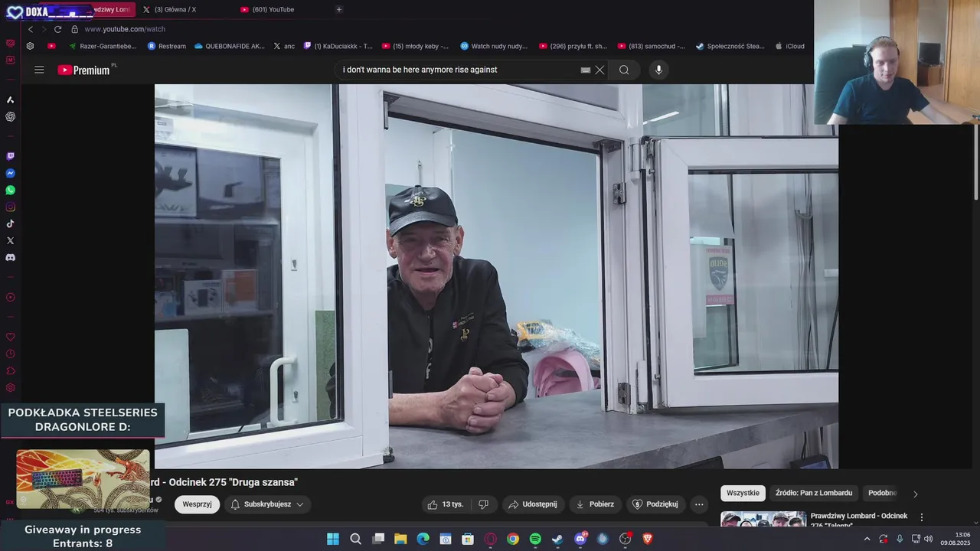
Task: Open Messenger in the Opera sidebar
Action: coord(10,173)
